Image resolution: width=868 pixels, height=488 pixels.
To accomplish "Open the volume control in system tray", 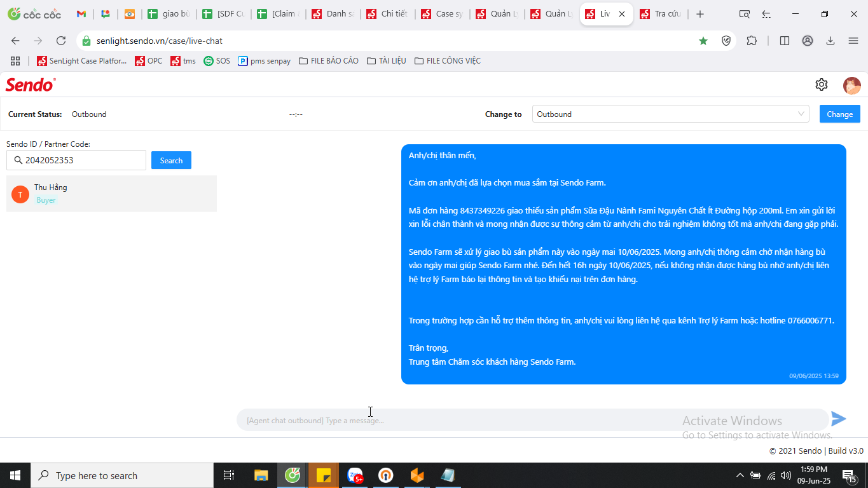I will click(x=786, y=475).
